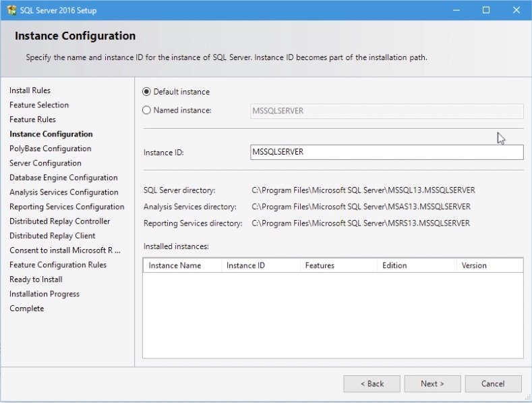Click the Next button
The height and width of the screenshot is (403, 532).
[x=432, y=383]
